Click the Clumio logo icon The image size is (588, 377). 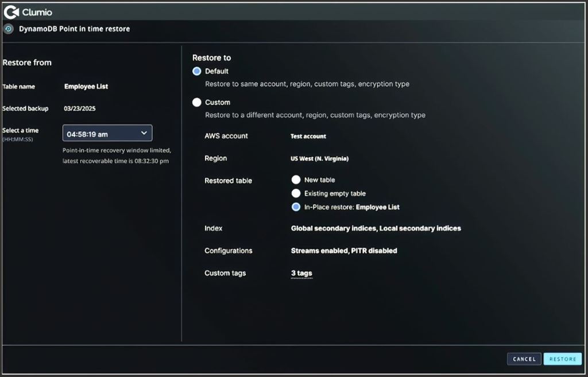coord(11,11)
